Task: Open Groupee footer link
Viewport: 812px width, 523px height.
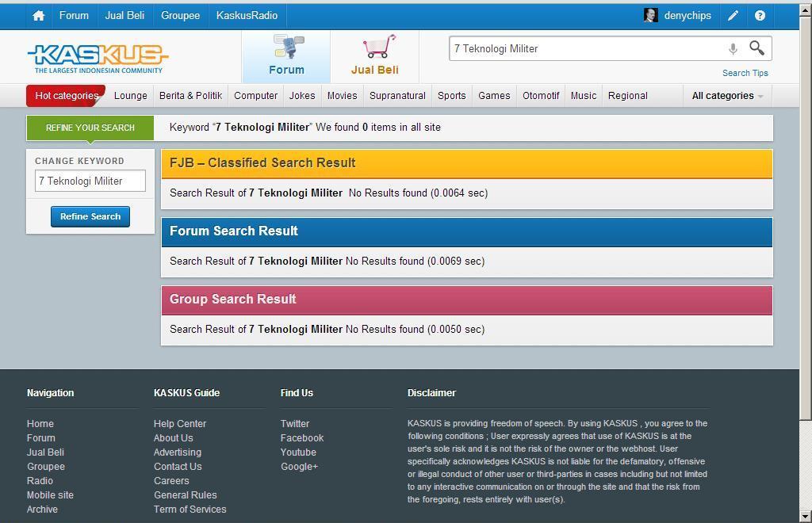Action: (46, 467)
